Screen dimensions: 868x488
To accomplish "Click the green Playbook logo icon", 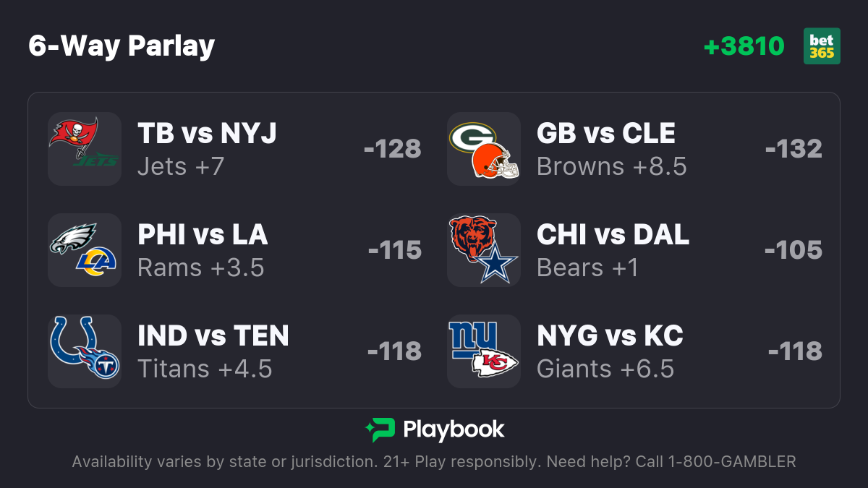I will (x=380, y=429).
